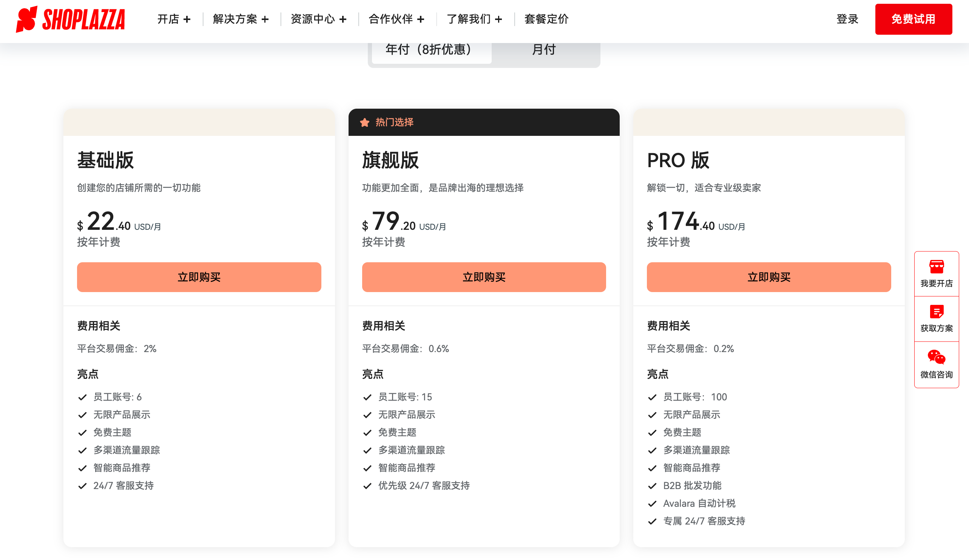Click the checkmark beside Avalara 自动计税
Viewport: 969px width, 560px height.
pyautogui.click(x=652, y=503)
